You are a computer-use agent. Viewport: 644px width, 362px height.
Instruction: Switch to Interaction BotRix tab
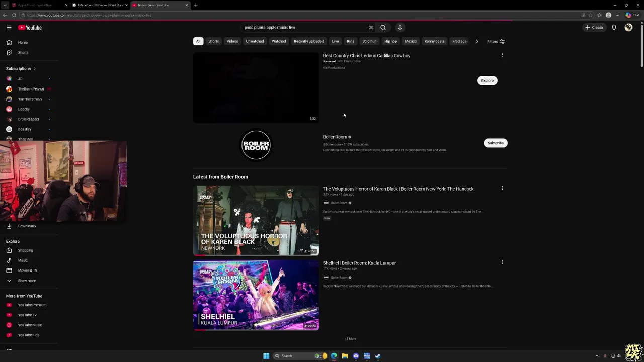coord(100,5)
